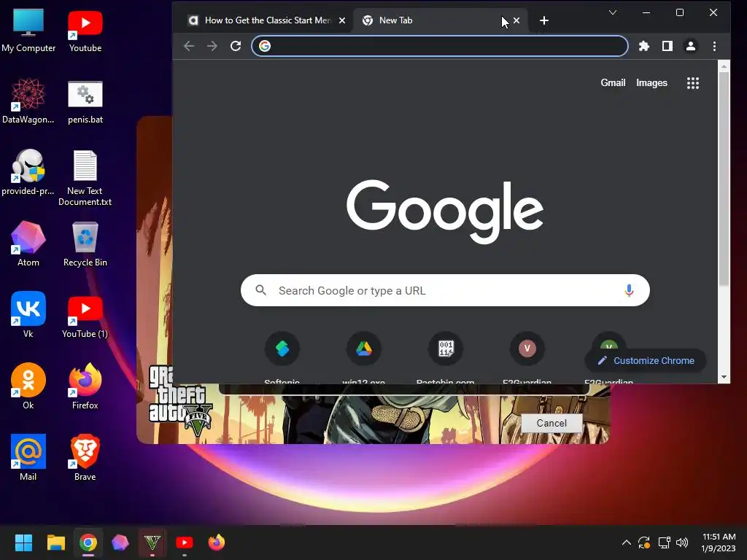Focus the Google search box
The height and width of the screenshot is (560, 747).
coord(445,290)
